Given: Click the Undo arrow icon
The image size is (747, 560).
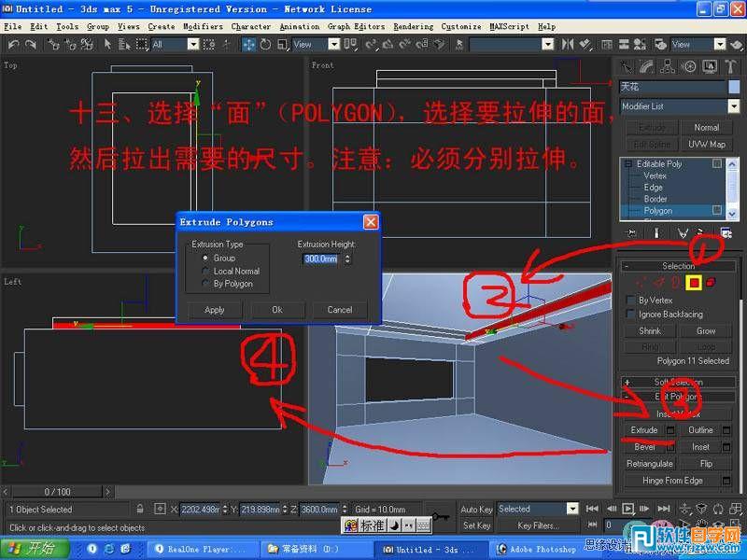Looking at the screenshot, I should coord(13,45).
